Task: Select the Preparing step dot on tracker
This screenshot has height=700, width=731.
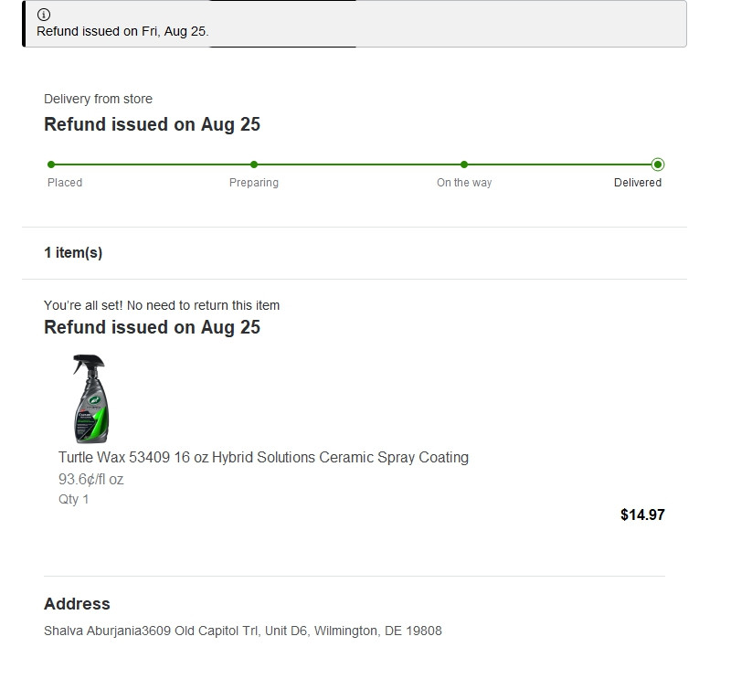Action: coord(254,164)
